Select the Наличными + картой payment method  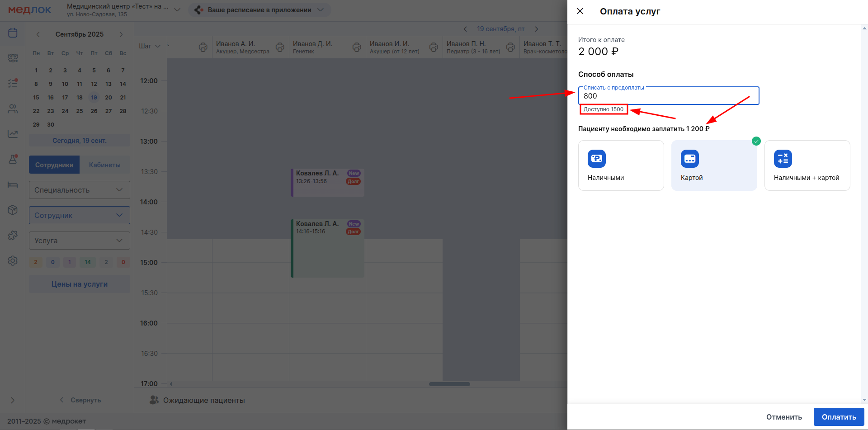[807, 165]
